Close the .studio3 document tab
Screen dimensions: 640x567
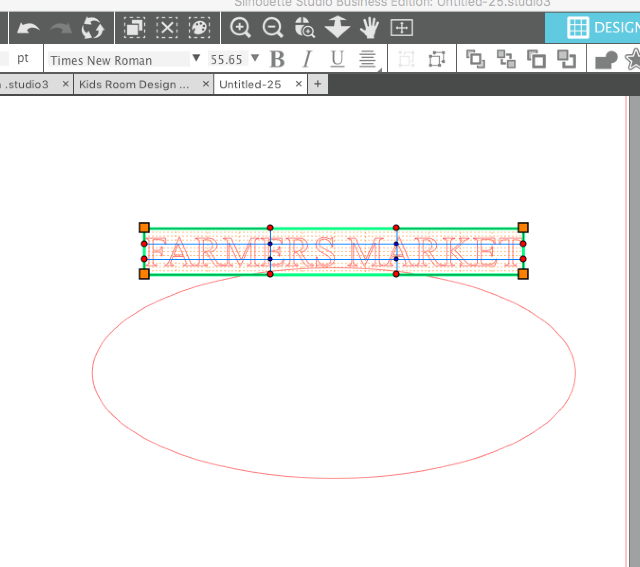65,84
